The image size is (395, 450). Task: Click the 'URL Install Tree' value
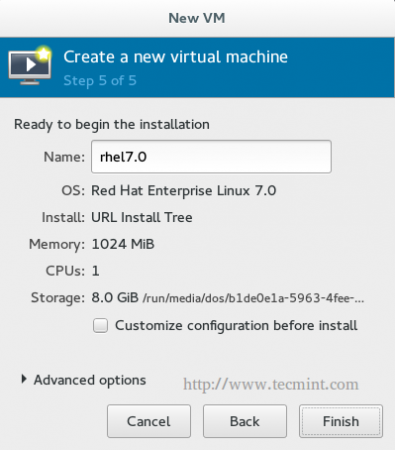coord(142,218)
